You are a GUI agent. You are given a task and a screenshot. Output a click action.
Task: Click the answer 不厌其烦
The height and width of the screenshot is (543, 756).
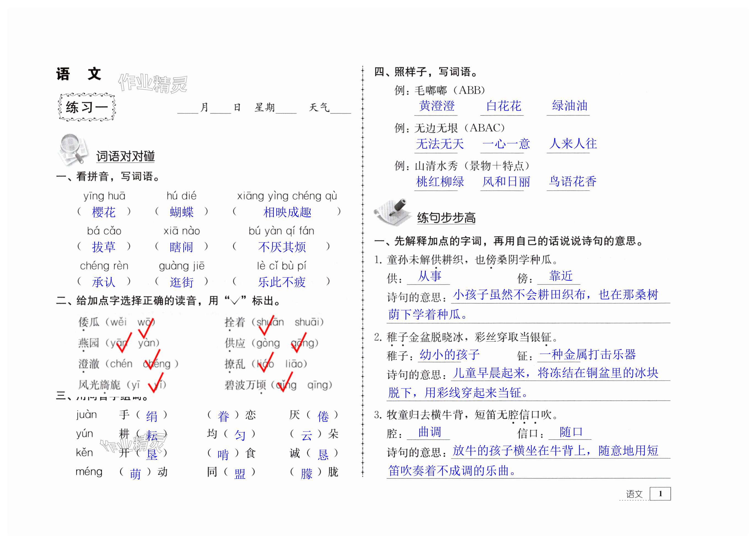(282, 247)
